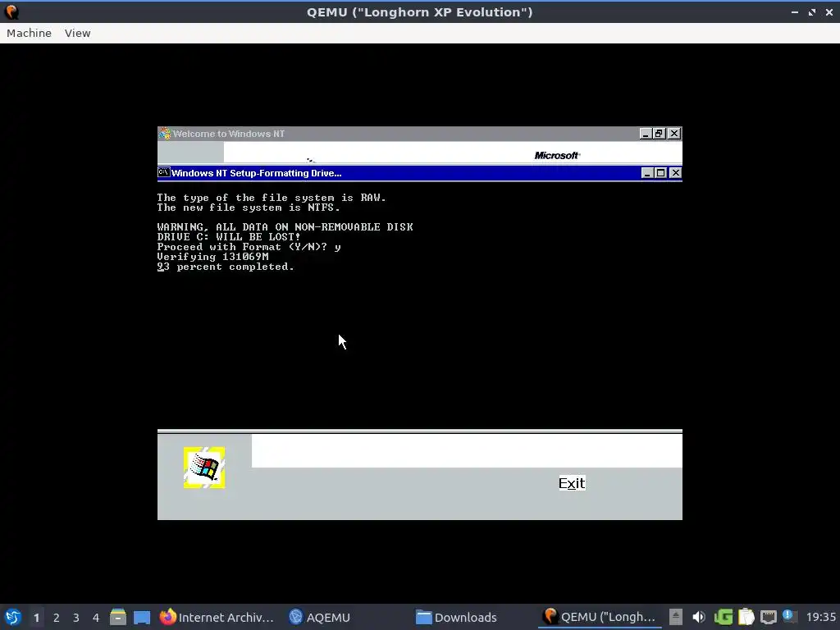Click the Windows flag logo icon
This screenshot has height=630, width=840.
pos(204,468)
